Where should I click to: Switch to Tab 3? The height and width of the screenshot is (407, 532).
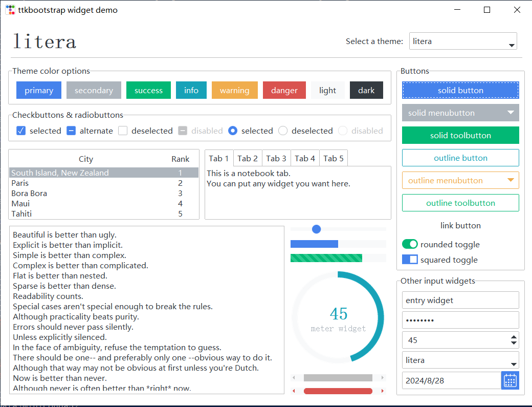(x=276, y=159)
